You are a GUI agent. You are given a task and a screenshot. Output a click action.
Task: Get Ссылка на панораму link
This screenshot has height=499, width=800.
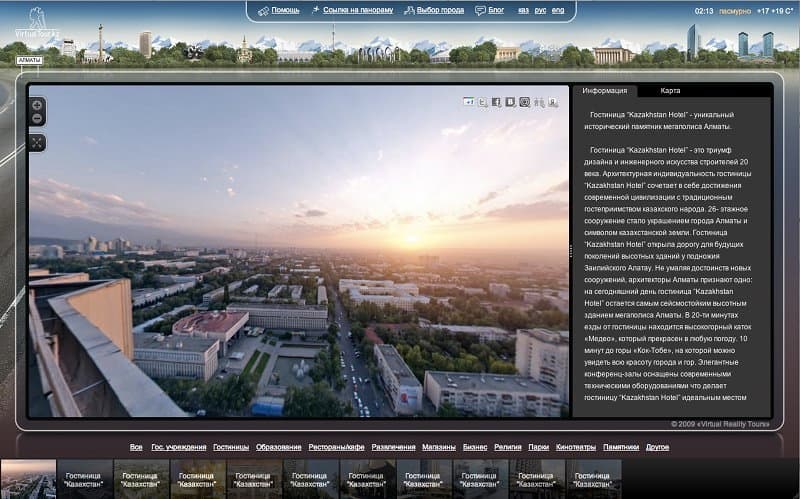[x=358, y=10]
